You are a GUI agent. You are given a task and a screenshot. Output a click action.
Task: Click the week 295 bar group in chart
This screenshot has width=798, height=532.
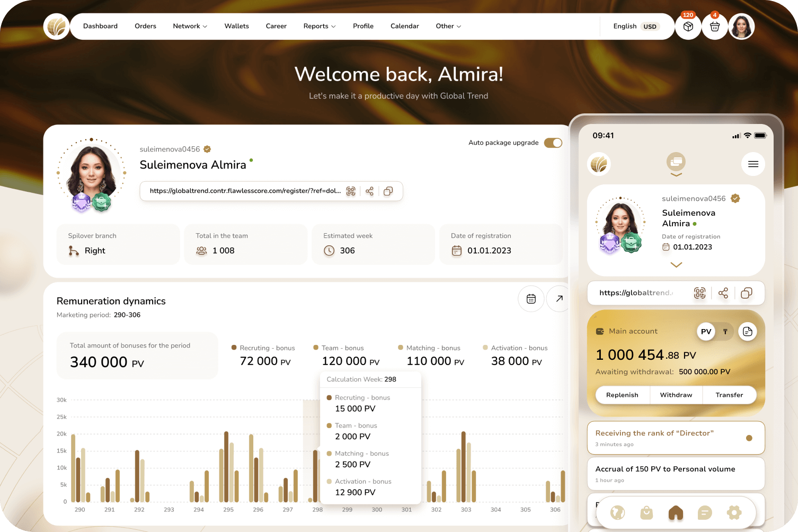[x=229, y=467]
